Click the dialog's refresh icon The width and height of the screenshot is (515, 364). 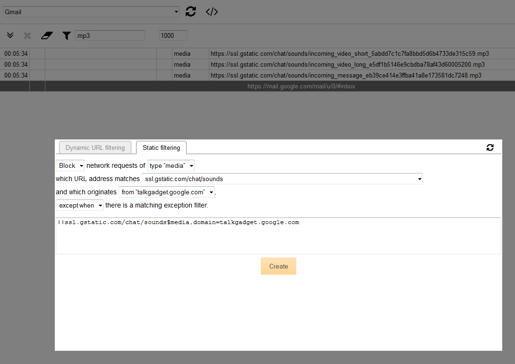click(x=490, y=147)
